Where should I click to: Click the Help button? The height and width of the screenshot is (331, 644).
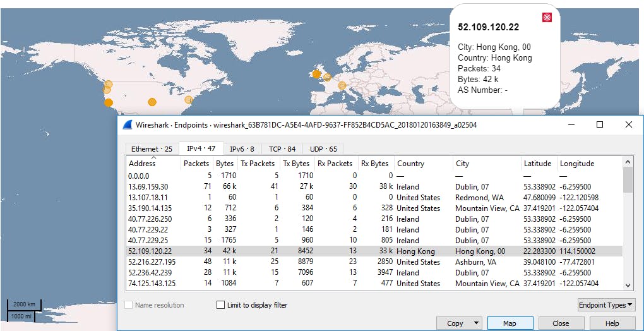point(612,323)
